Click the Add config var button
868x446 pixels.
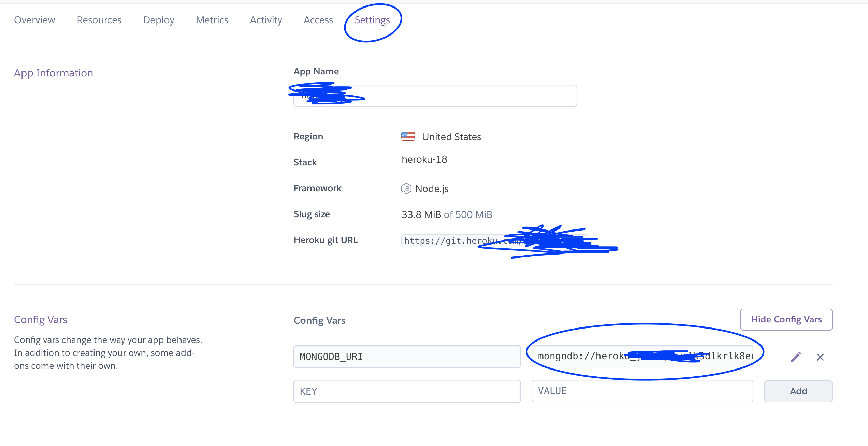point(798,391)
